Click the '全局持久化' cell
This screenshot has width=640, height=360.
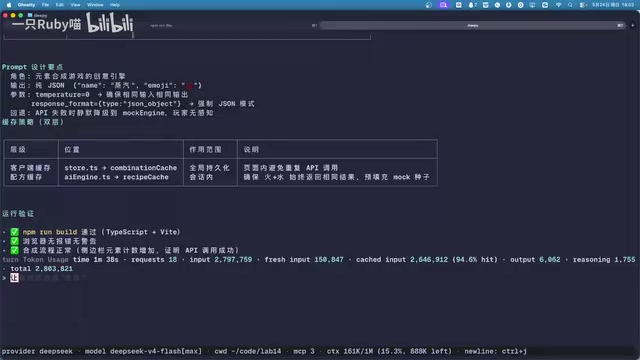point(209,168)
